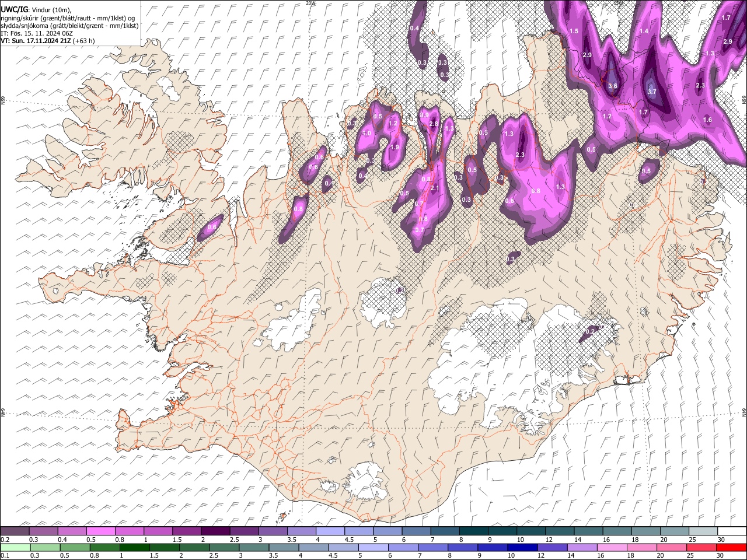Pick the bright red 30+ rain legend swatch
Viewport: 747px width, 560px height.
[x=731, y=547]
